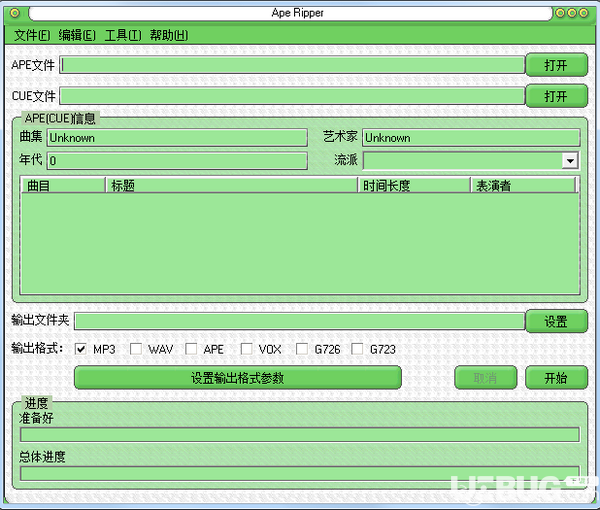Click the middle round button right of title
The width and height of the screenshot is (600, 510).
click(x=572, y=13)
